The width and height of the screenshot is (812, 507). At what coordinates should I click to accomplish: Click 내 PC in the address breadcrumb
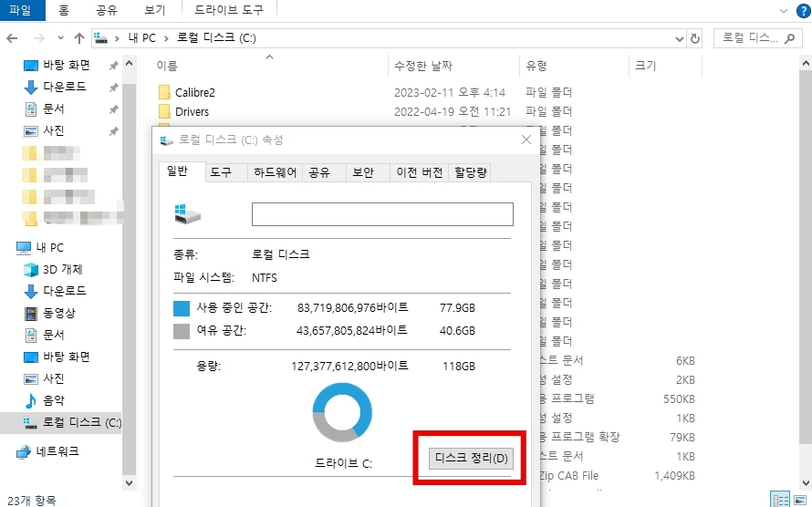142,38
